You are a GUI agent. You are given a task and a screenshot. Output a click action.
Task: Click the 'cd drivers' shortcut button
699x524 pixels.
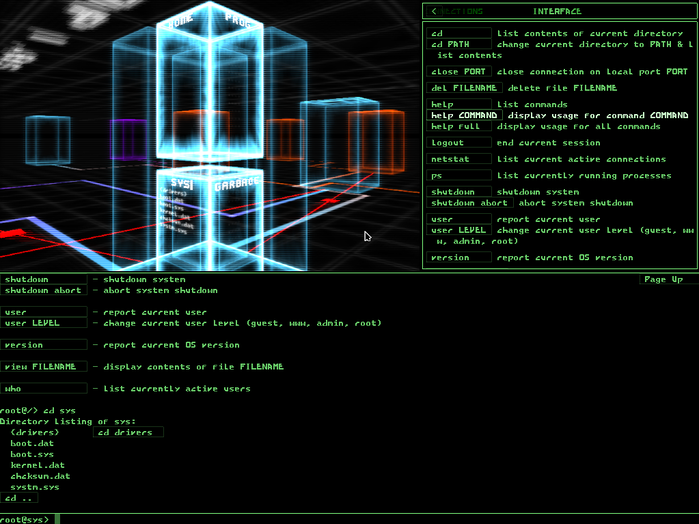128,432
